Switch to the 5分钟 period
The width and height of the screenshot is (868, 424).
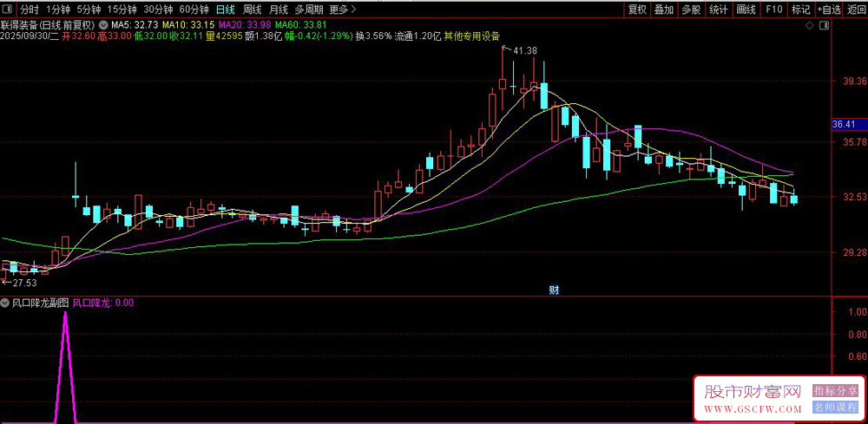(x=89, y=10)
